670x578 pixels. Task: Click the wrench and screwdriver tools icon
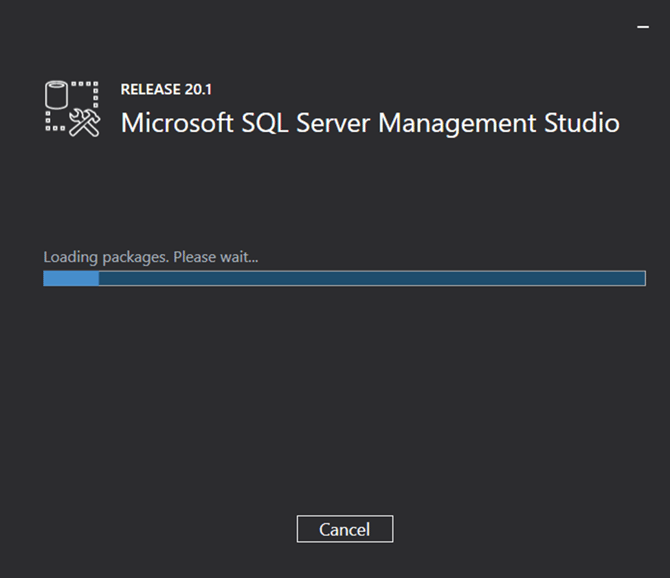click(x=85, y=121)
